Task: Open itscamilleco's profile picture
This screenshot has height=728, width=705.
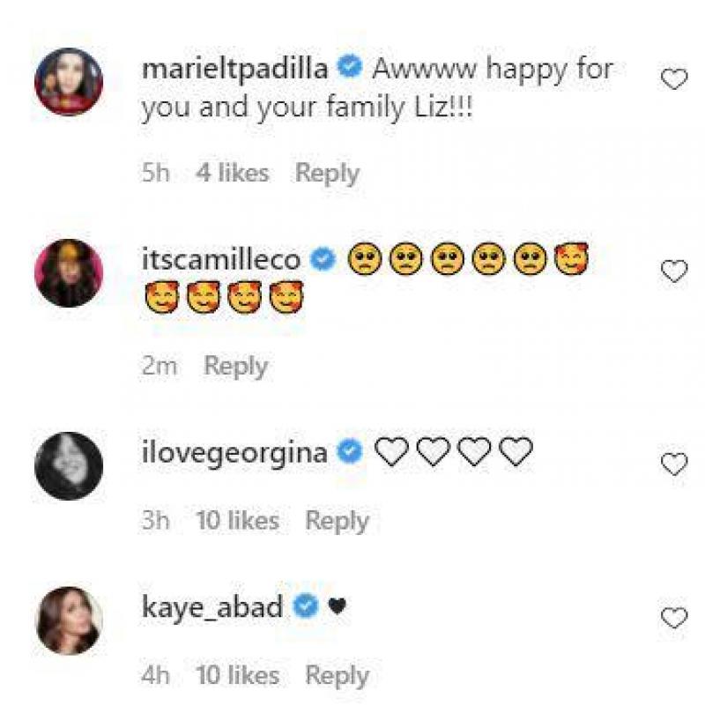Action: coord(69,273)
